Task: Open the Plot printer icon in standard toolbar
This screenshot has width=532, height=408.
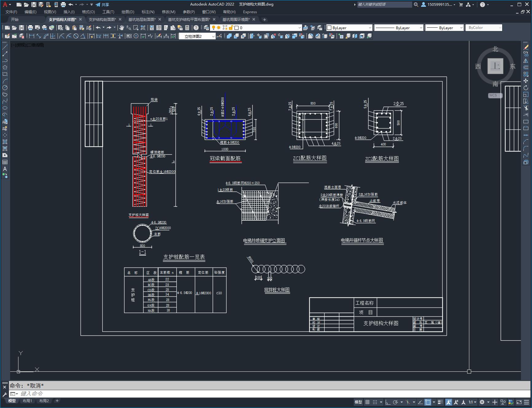Action: [x=30, y=28]
